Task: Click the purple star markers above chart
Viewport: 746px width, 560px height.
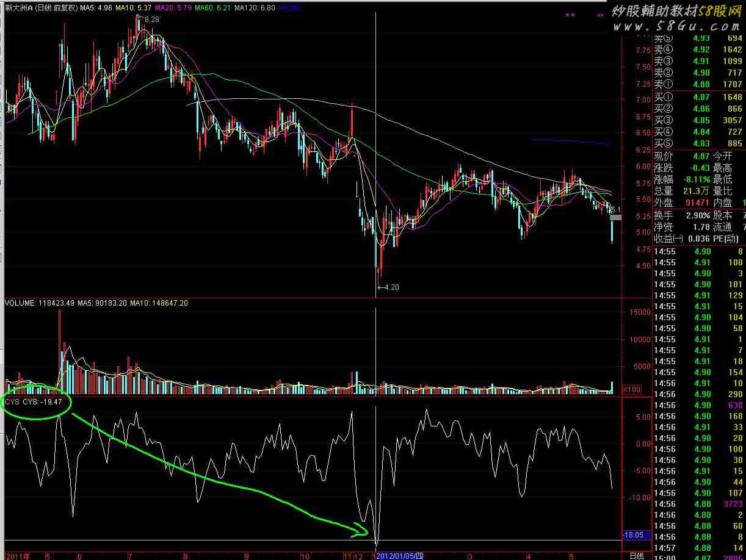Action: click(x=570, y=14)
